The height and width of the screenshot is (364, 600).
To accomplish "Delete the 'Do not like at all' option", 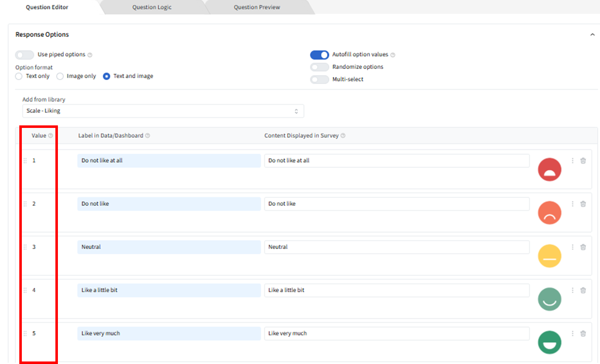I will point(583,161).
